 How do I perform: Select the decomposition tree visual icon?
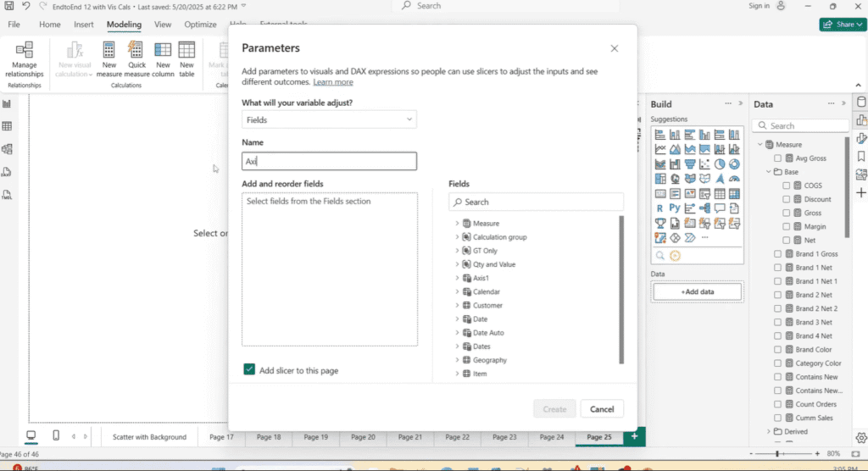[704, 208]
